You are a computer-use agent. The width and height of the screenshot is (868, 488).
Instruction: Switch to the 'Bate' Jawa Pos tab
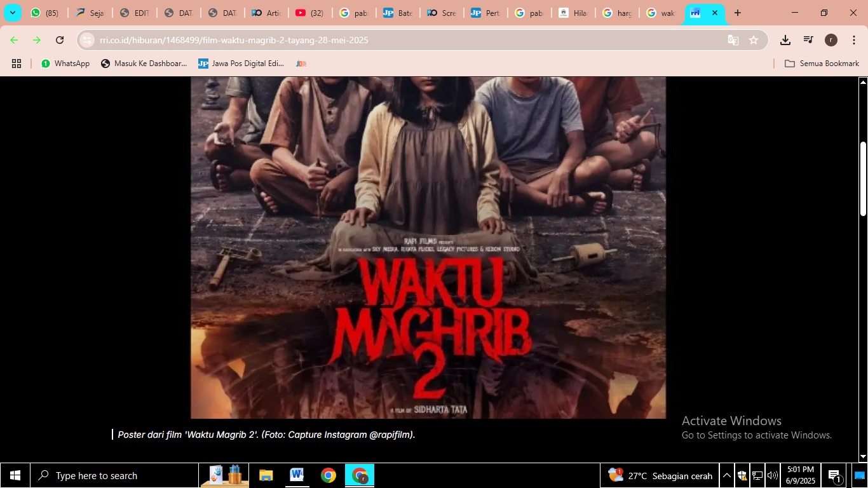point(398,13)
